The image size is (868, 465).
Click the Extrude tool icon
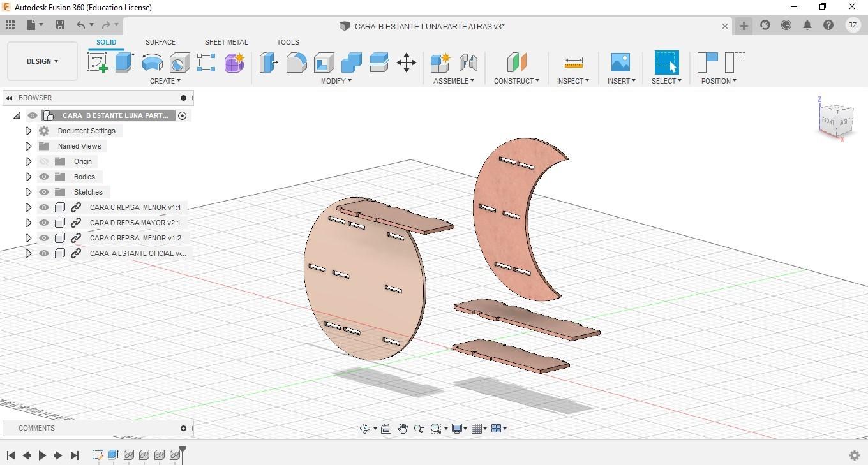coord(124,63)
